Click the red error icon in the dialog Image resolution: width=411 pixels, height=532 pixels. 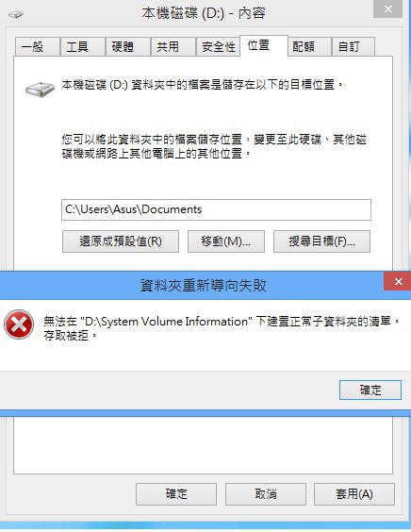(x=19, y=324)
